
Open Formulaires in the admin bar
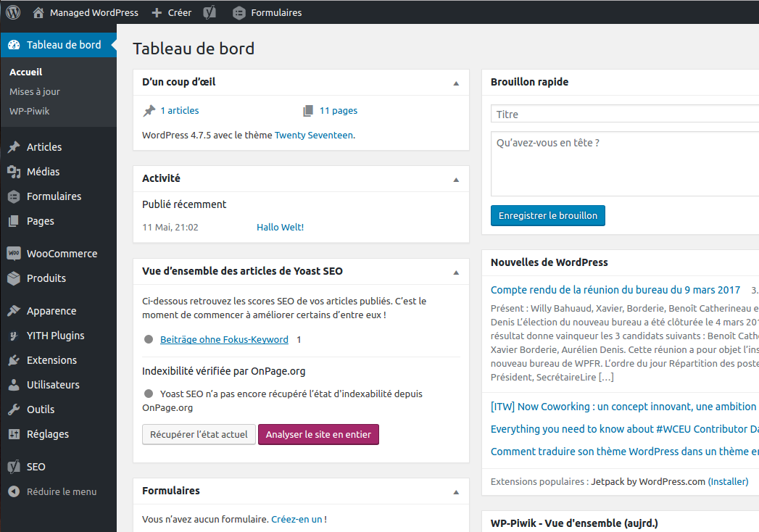(x=276, y=12)
